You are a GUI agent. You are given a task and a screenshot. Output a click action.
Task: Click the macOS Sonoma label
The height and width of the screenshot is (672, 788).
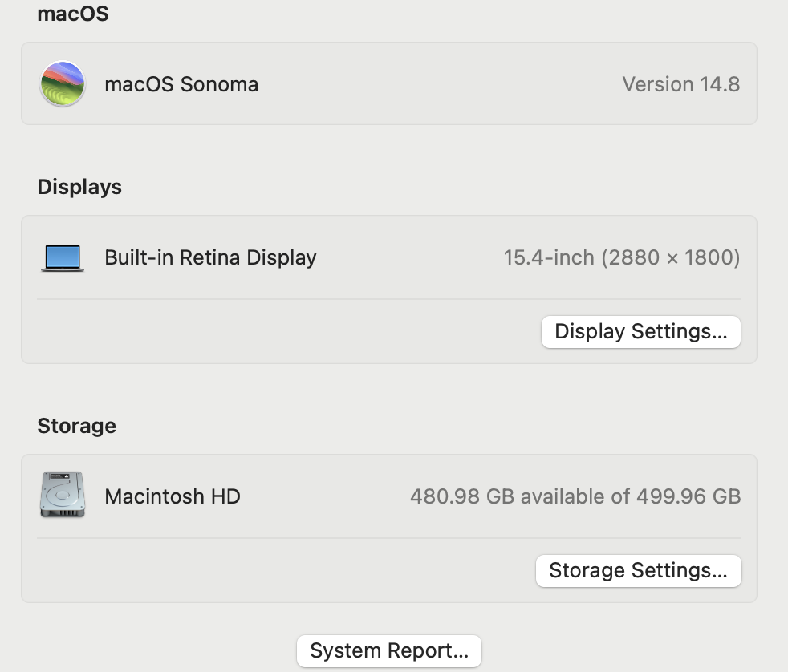pos(181,83)
